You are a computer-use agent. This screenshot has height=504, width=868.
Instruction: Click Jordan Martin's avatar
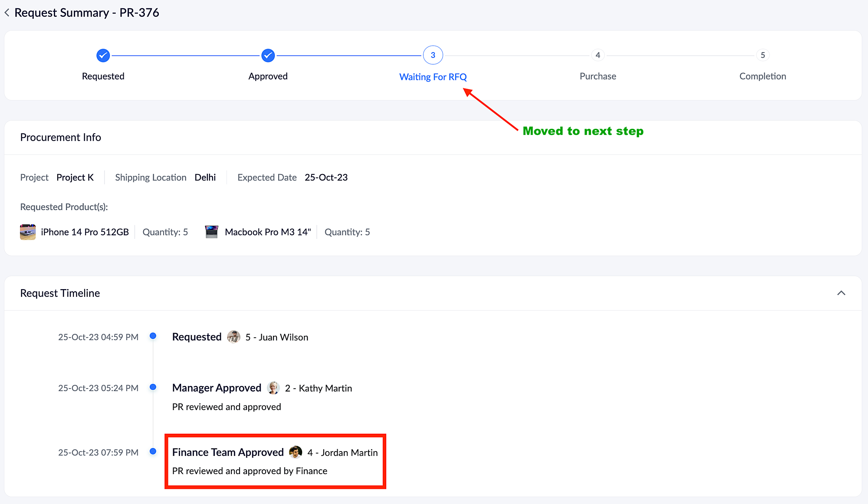[296, 452]
